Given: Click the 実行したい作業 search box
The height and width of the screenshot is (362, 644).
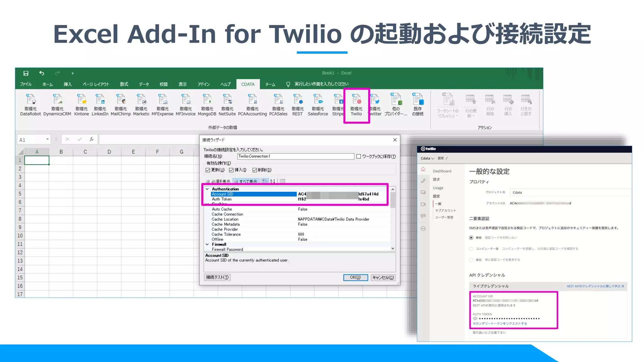Looking at the screenshot, I should (321, 84).
